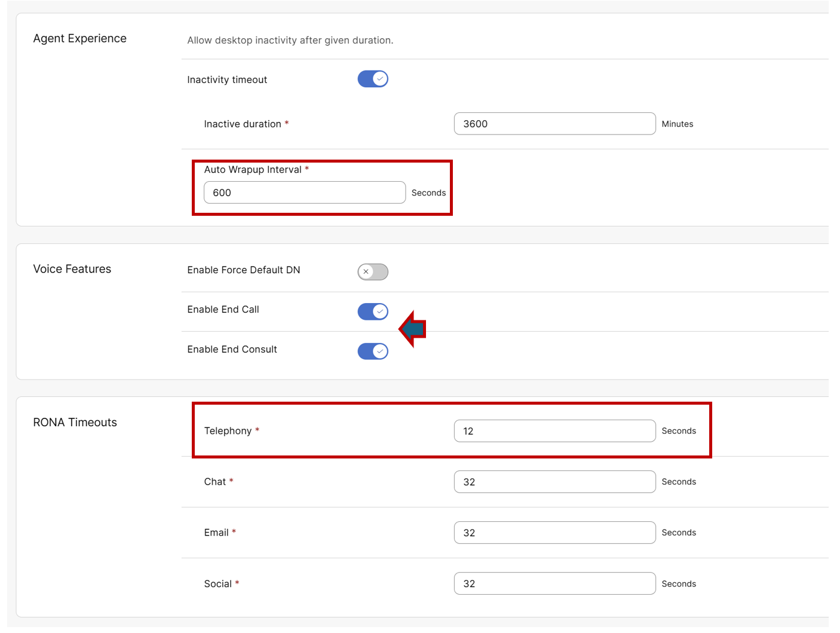Click the Telephony field label
The height and width of the screenshot is (633, 840).
tap(228, 431)
